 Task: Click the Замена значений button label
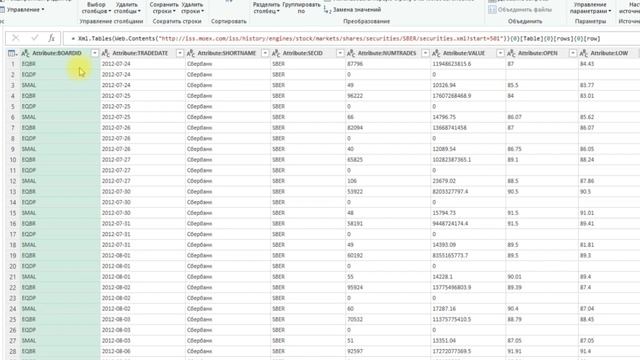click(357, 10)
